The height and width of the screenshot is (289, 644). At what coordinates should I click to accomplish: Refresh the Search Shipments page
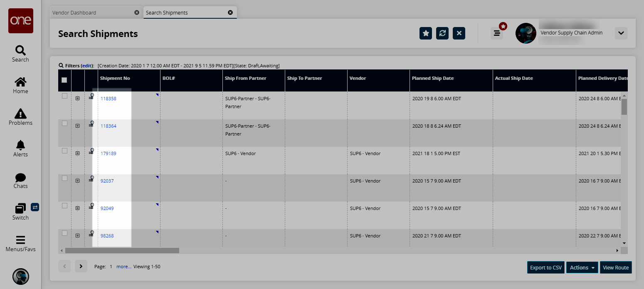pyautogui.click(x=442, y=33)
